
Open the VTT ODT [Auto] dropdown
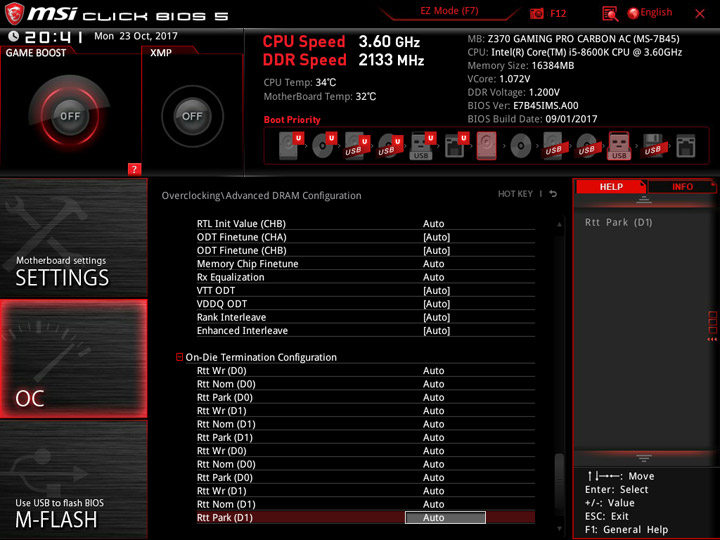tap(436, 290)
